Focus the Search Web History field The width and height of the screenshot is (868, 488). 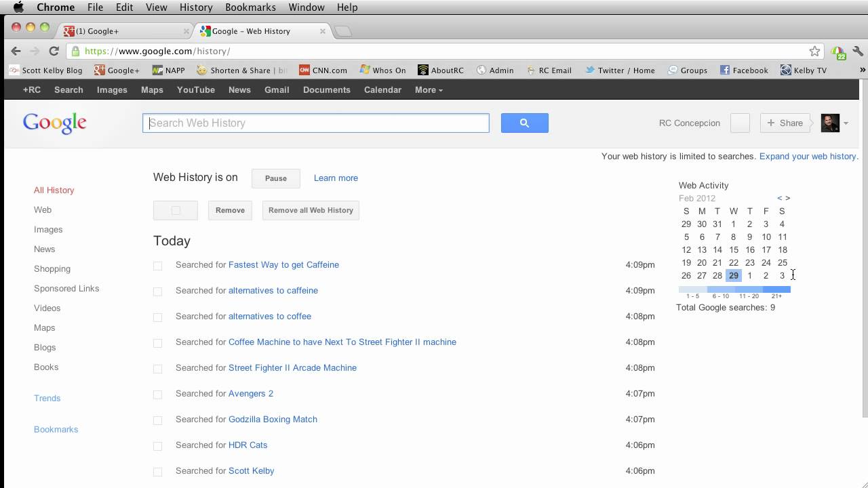click(315, 123)
